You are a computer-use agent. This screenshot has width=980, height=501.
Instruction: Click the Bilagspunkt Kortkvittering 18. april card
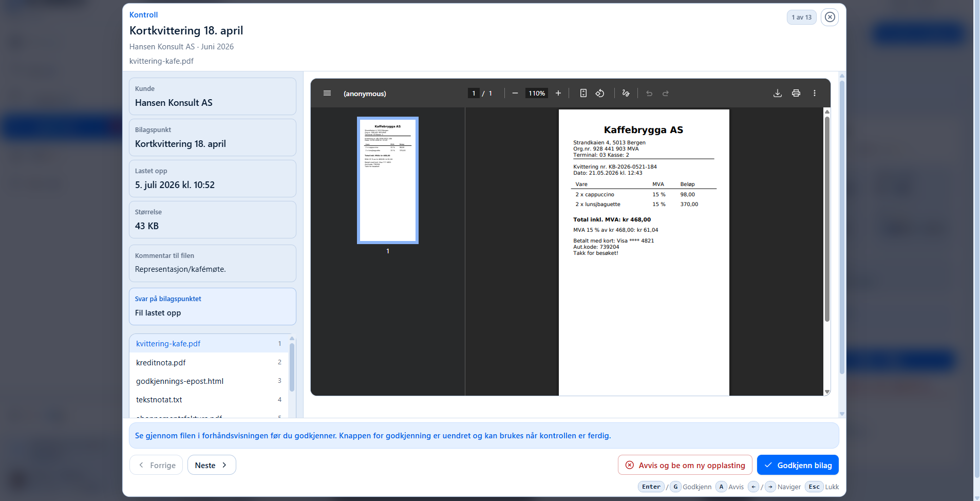(213, 137)
